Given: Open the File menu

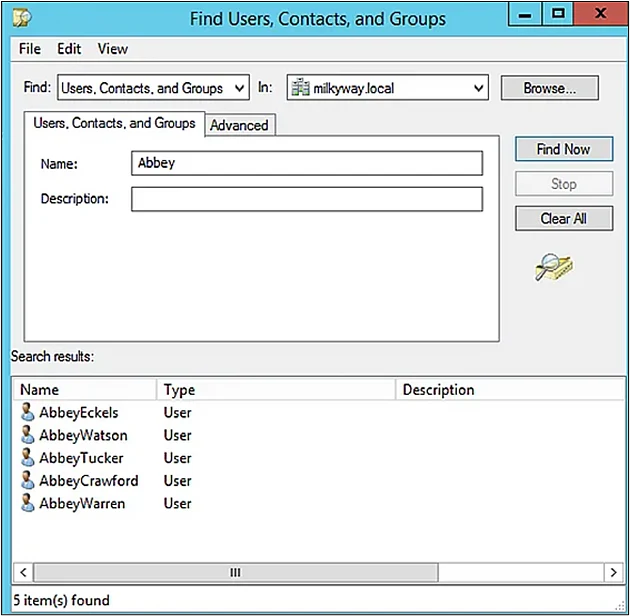Looking at the screenshot, I should (30, 49).
